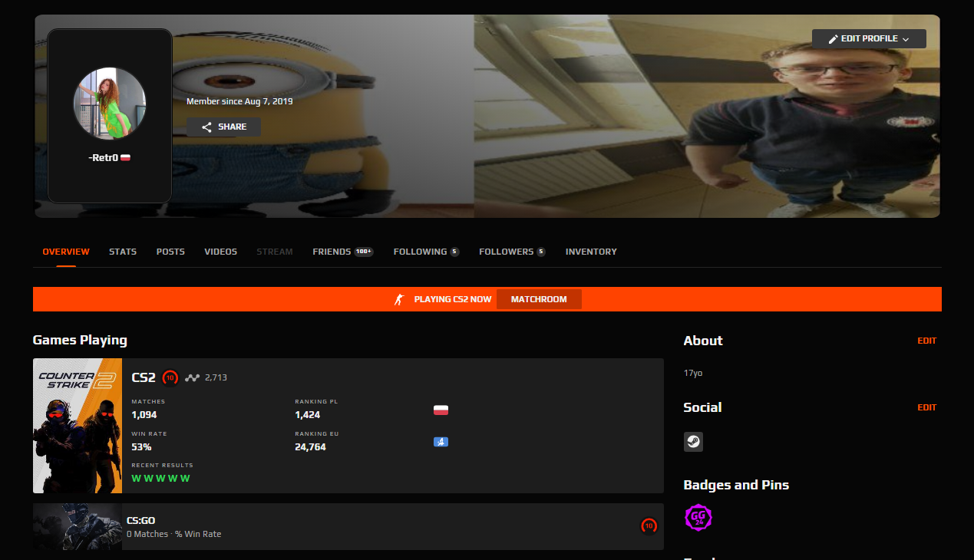Edit the About section
974x560 pixels.
coord(926,341)
